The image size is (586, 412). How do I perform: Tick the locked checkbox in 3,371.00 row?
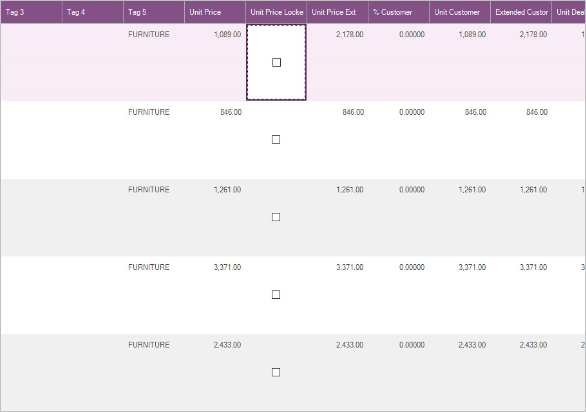[x=276, y=295]
